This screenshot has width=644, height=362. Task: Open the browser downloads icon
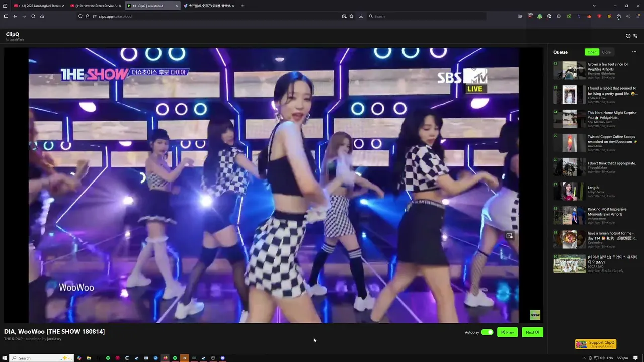click(x=361, y=16)
